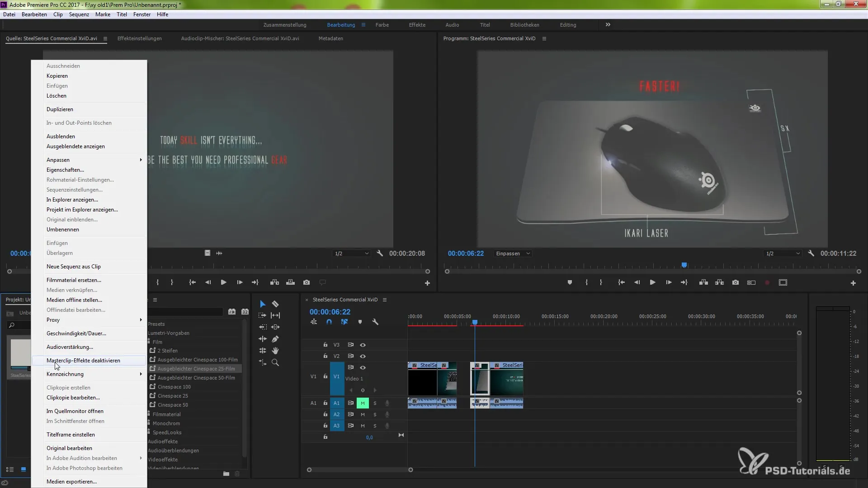This screenshot has width=868, height=488.
Task: Choose Geschwindigkeit/Dauer in context menu
Action: pyautogui.click(x=89, y=333)
